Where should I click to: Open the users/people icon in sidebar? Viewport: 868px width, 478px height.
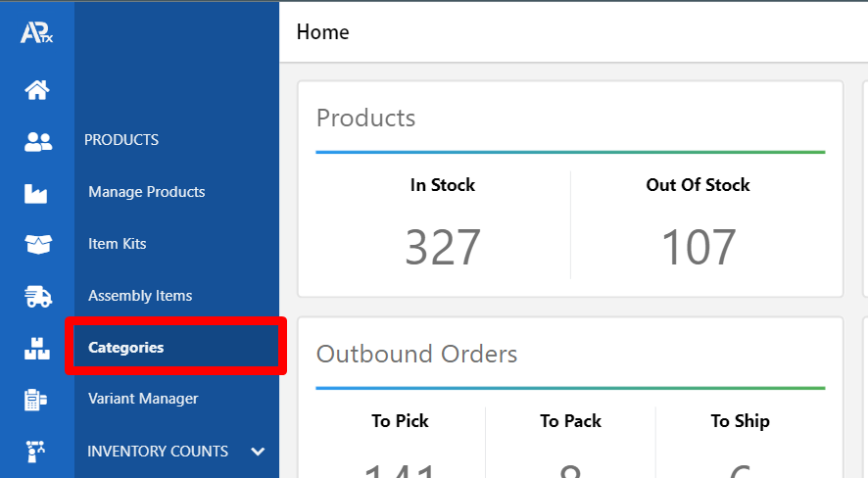(x=37, y=142)
